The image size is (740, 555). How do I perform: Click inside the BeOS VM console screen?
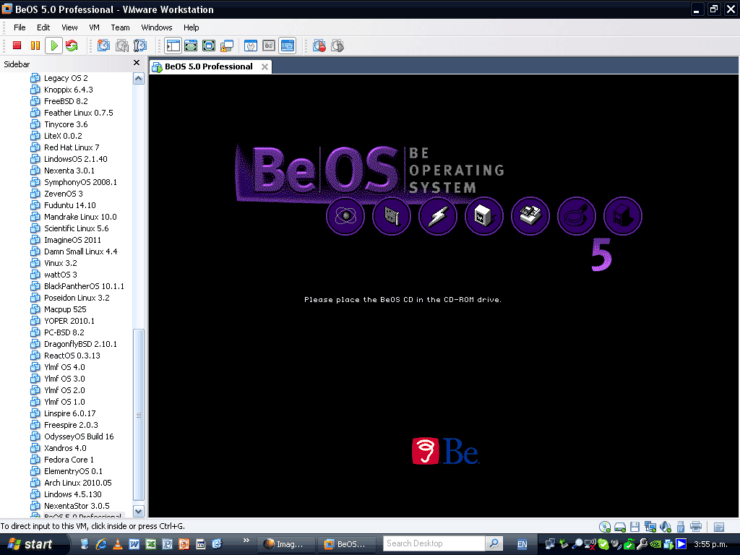pos(443,295)
